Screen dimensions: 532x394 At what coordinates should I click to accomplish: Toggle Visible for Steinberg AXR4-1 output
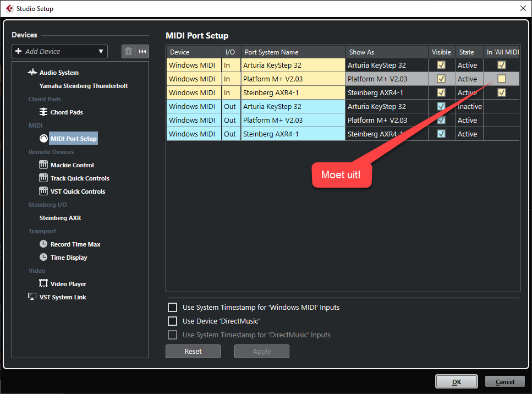[x=441, y=134]
